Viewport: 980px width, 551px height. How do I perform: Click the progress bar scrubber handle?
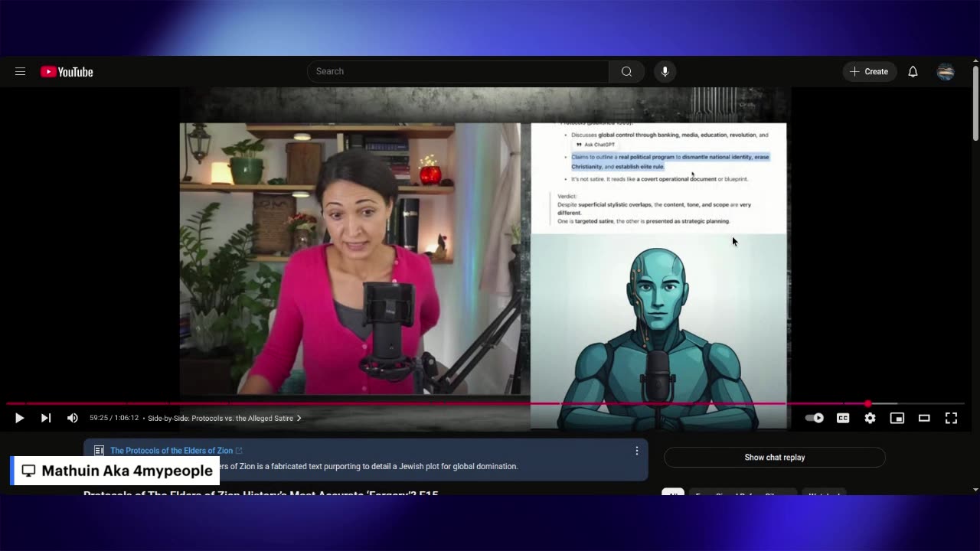[x=867, y=403]
